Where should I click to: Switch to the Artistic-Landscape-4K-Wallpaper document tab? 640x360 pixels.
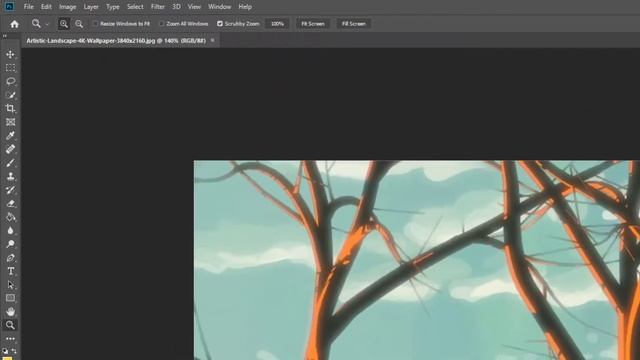click(x=116, y=40)
